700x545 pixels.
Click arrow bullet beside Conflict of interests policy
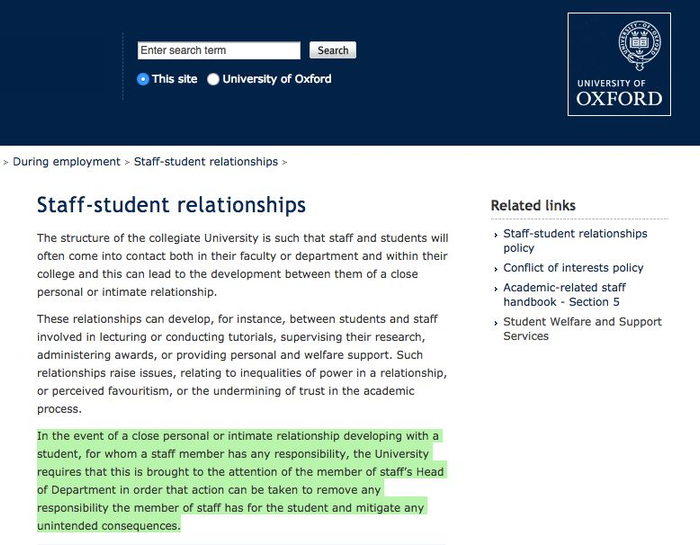pos(495,268)
